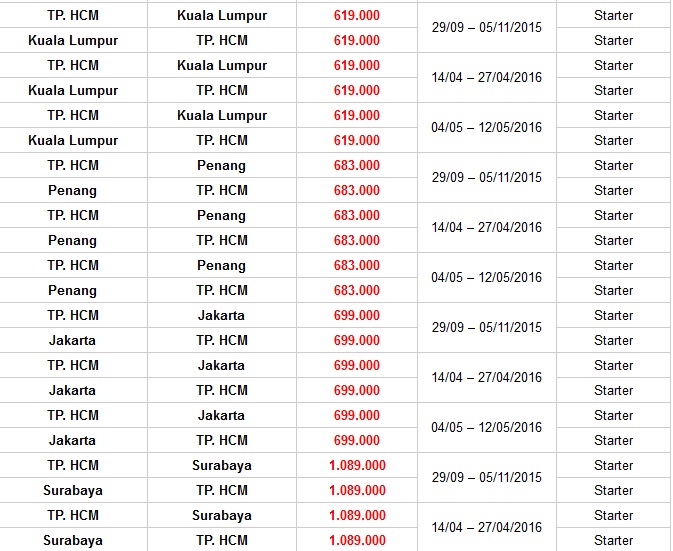This screenshot has width=673, height=551.
Task: Click the first 1.089.000 Surabaya price
Action: 358,465
